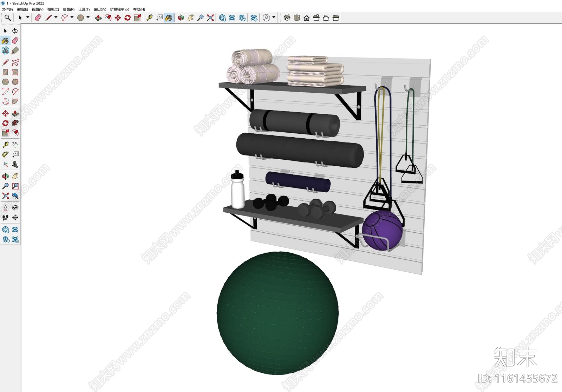The image size is (562, 392).
Task: Select the Look Around eye tool
Action: 15,208
